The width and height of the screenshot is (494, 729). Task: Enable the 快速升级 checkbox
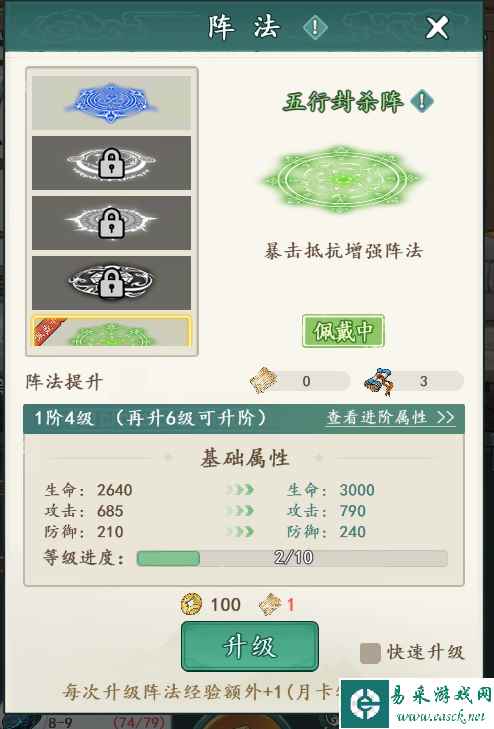370,653
